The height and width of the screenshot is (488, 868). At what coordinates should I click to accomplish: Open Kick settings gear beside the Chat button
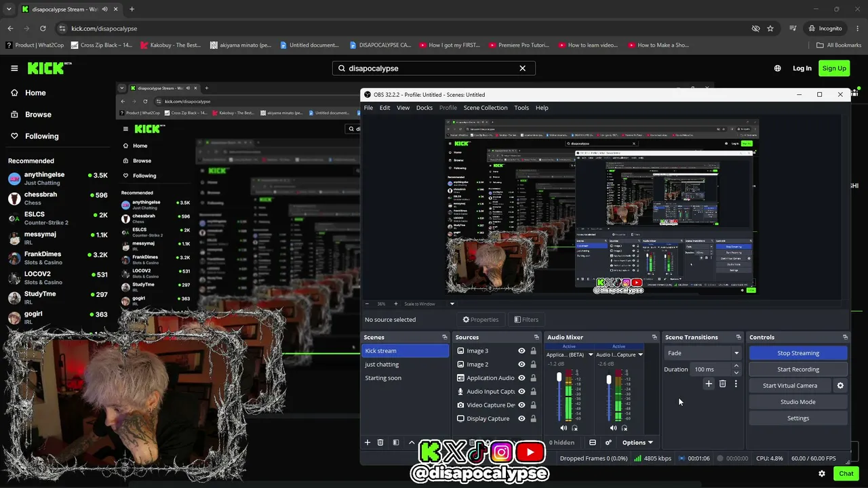(x=822, y=474)
